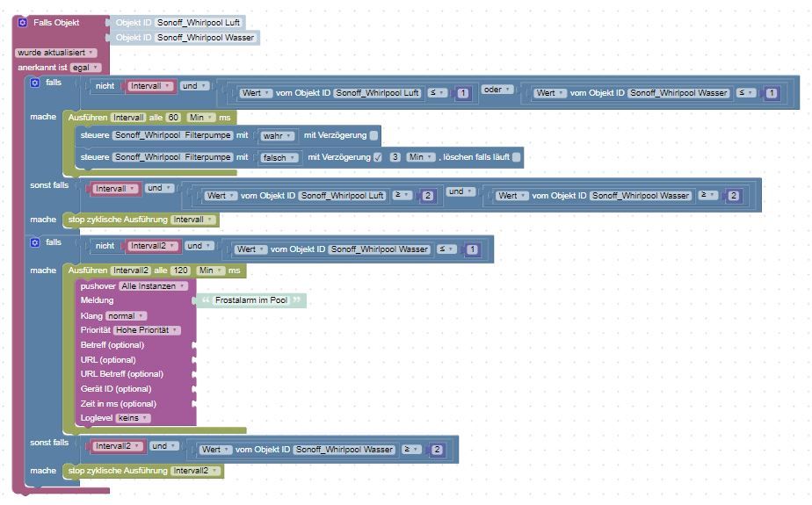
Task: Click the 'Falls Objekt' block title
Action: pyautogui.click(x=56, y=23)
